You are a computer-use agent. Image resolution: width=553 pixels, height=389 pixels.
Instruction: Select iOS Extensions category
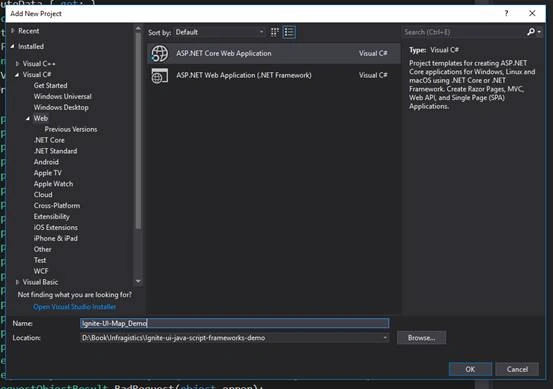(x=56, y=227)
